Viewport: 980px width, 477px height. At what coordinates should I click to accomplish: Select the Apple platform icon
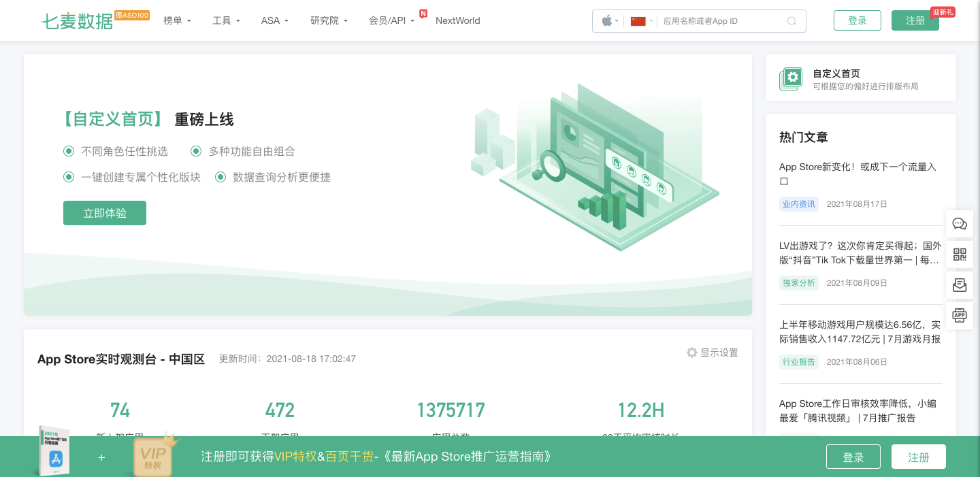(x=606, y=21)
